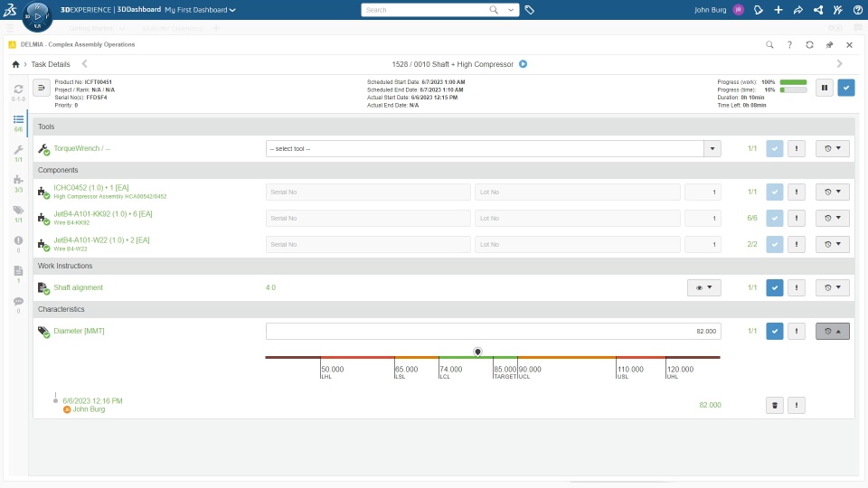Toggle Diameter characteristic checkmark

[x=775, y=331]
